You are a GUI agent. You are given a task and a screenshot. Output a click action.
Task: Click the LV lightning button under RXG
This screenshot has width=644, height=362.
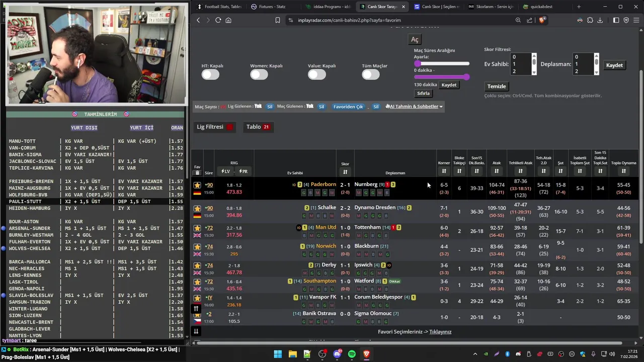(x=225, y=171)
